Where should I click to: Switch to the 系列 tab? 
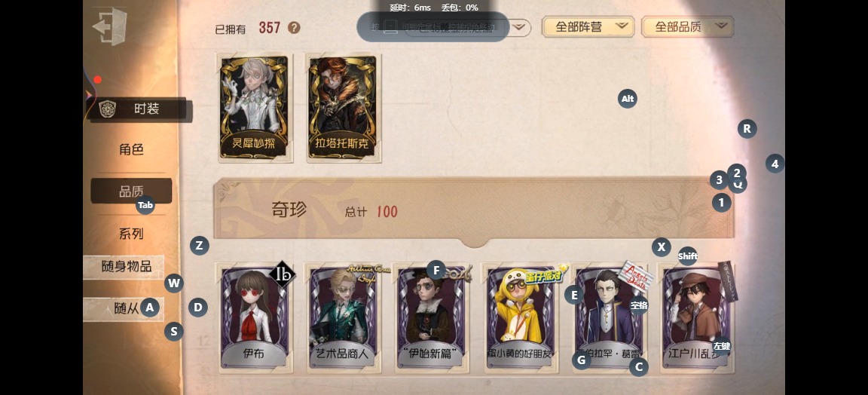tap(131, 234)
